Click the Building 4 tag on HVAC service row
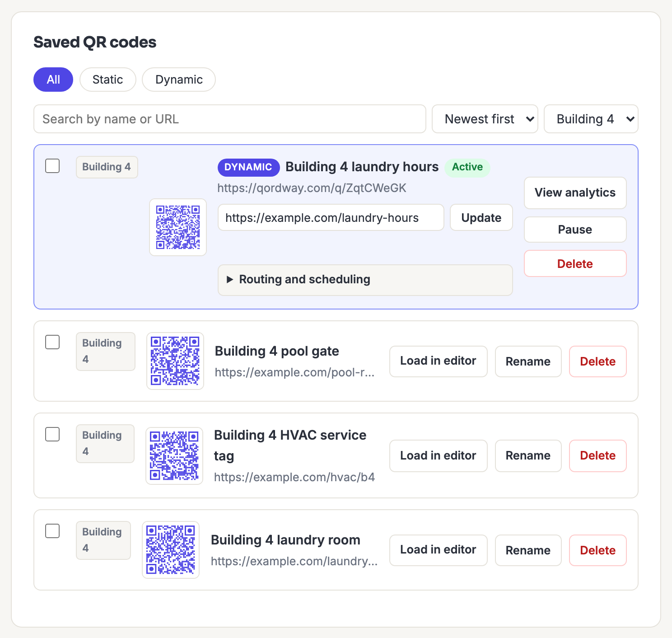The image size is (672, 638). point(105,444)
